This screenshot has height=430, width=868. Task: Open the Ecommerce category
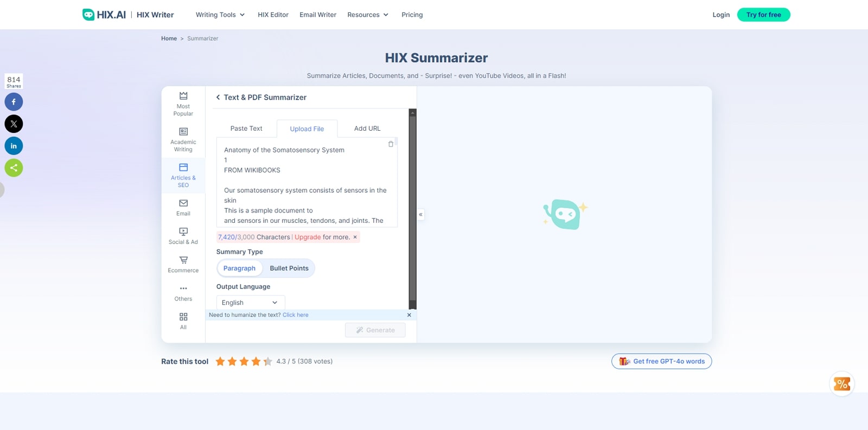pos(183,265)
